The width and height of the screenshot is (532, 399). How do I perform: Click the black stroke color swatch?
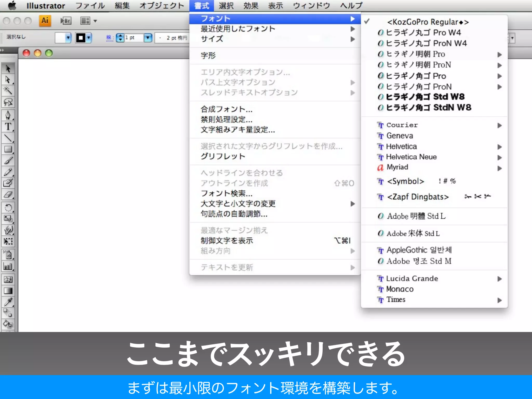click(x=81, y=38)
